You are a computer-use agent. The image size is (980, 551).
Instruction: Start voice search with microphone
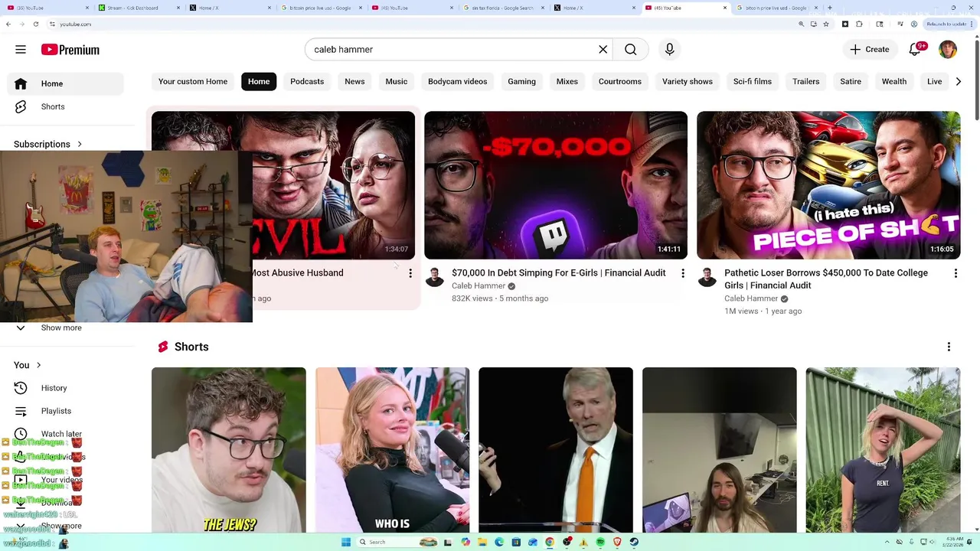click(x=670, y=50)
